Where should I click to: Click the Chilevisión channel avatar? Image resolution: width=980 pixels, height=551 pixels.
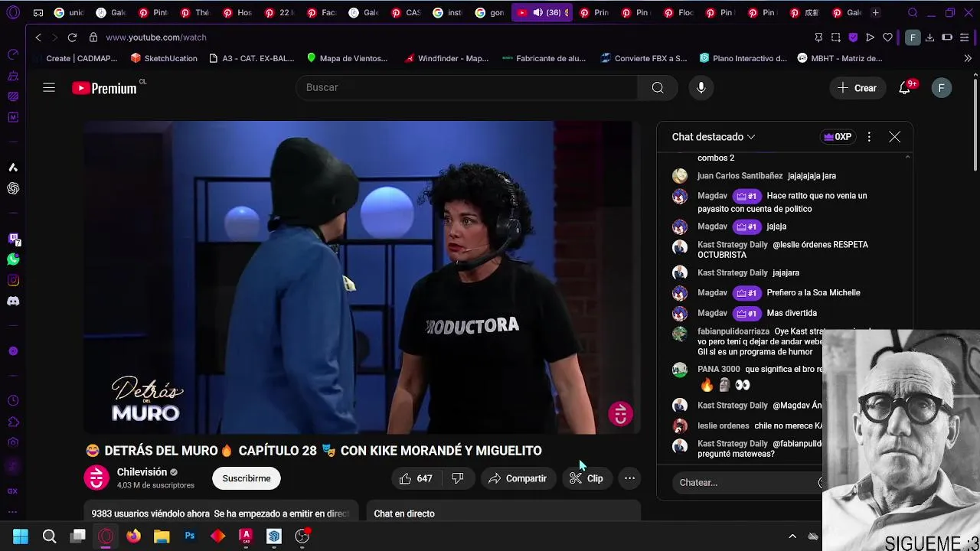click(96, 478)
